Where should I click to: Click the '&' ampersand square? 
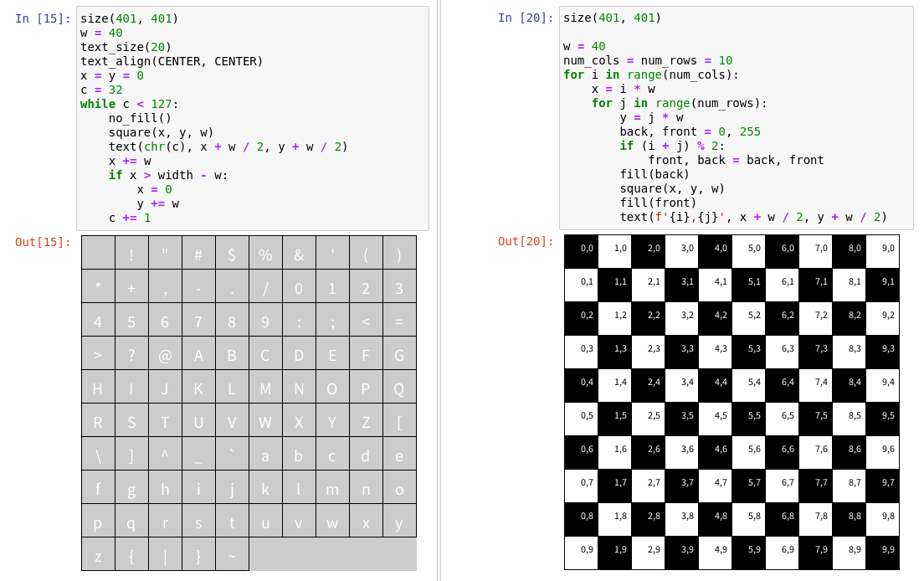tap(299, 253)
